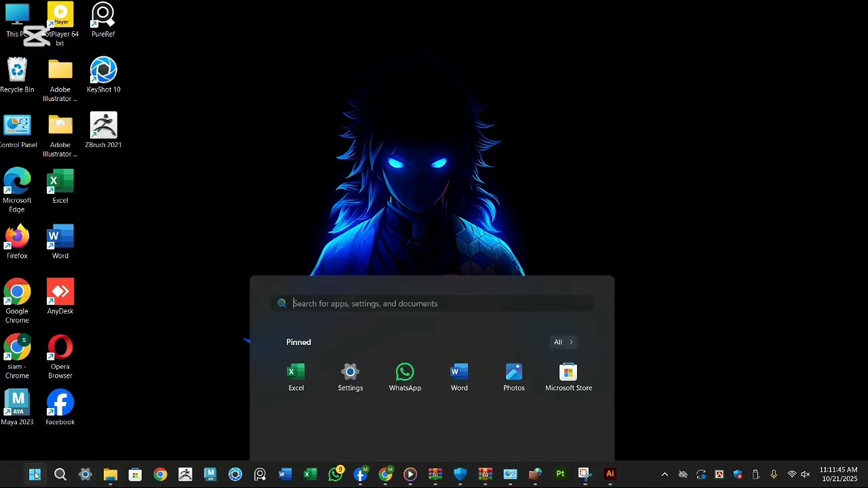Open Control Panel window from the taskbar
The image size is (868, 488).
click(x=510, y=474)
